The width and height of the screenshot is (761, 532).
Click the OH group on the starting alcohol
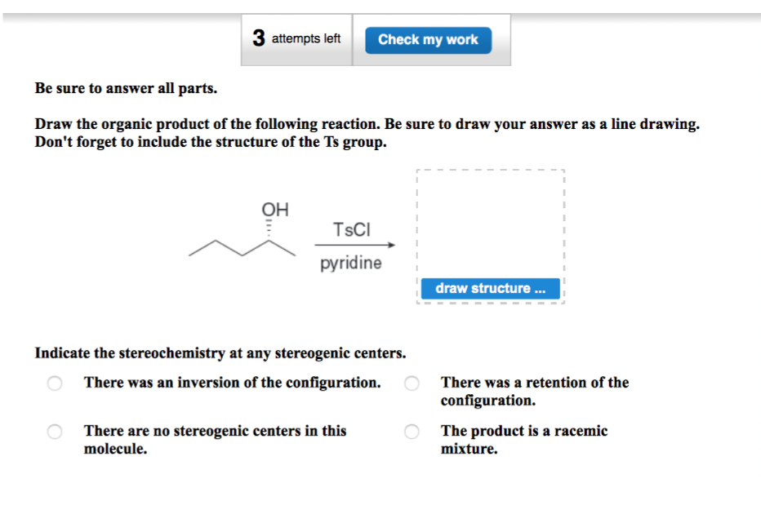pos(274,209)
